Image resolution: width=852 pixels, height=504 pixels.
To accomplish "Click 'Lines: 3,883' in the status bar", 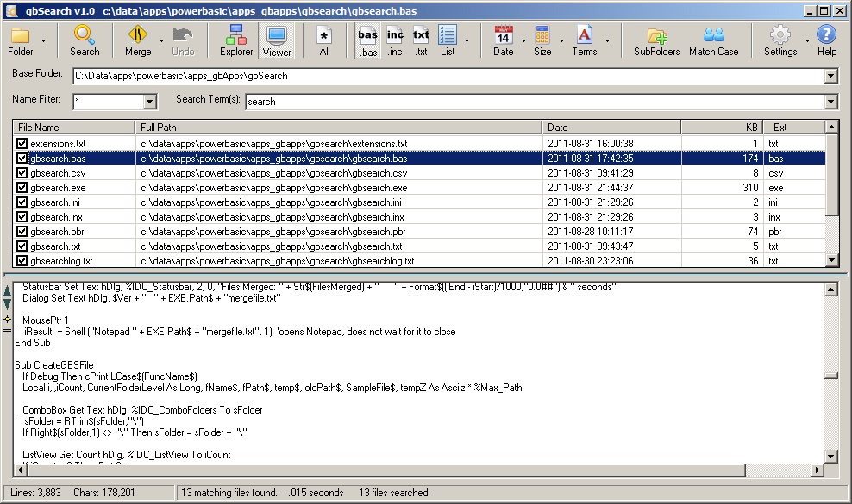I will pyautogui.click(x=36, y=493).
